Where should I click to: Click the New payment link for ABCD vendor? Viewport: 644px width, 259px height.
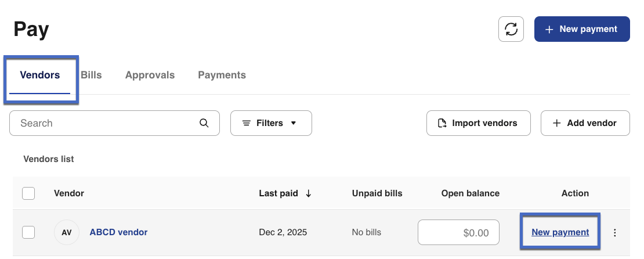coord(560,232)
